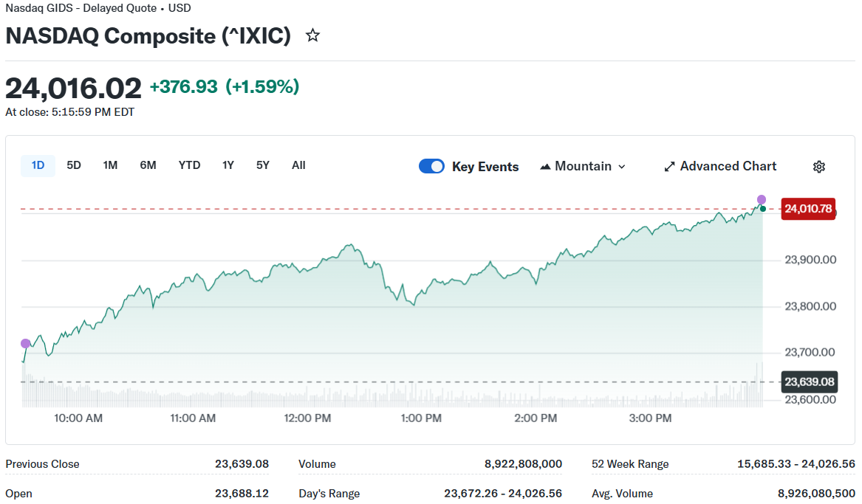Toggle the Key Events switch off
The image size is (862, 504).
point(431,166)
